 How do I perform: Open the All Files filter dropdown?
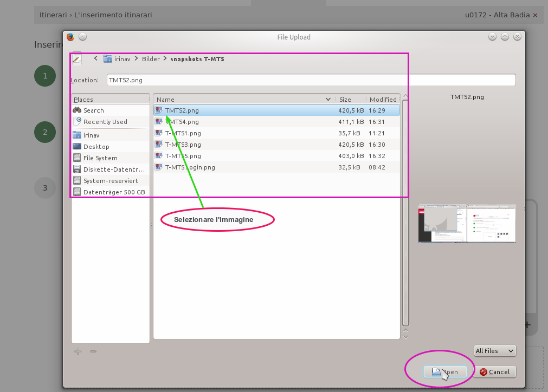495,351
